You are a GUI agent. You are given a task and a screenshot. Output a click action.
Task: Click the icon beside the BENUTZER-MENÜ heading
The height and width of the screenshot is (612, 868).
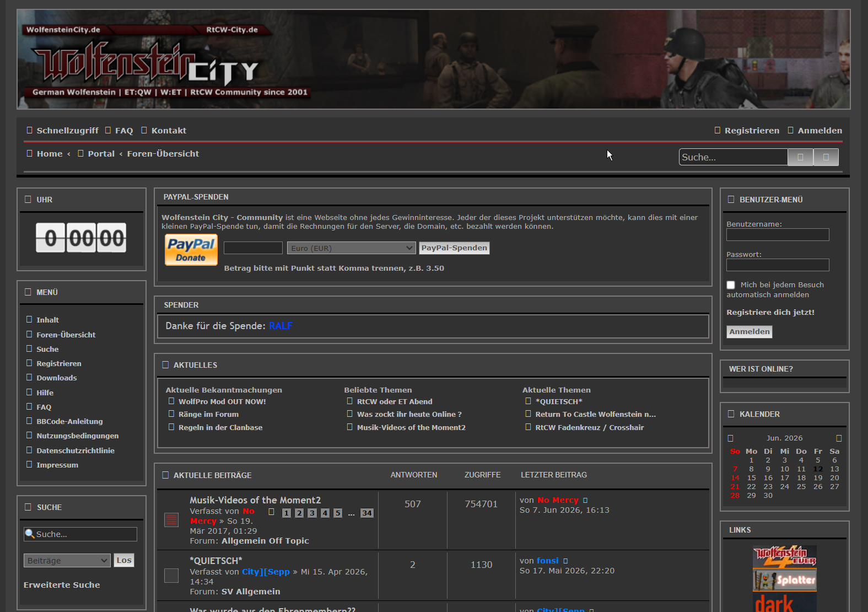[731, 200]
